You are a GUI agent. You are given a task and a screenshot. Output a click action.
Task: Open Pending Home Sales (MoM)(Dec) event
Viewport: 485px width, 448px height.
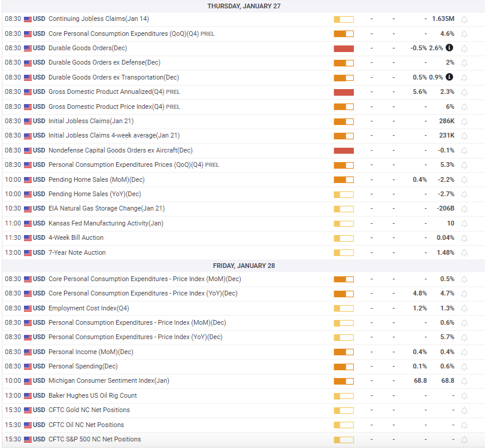[96, 179]
